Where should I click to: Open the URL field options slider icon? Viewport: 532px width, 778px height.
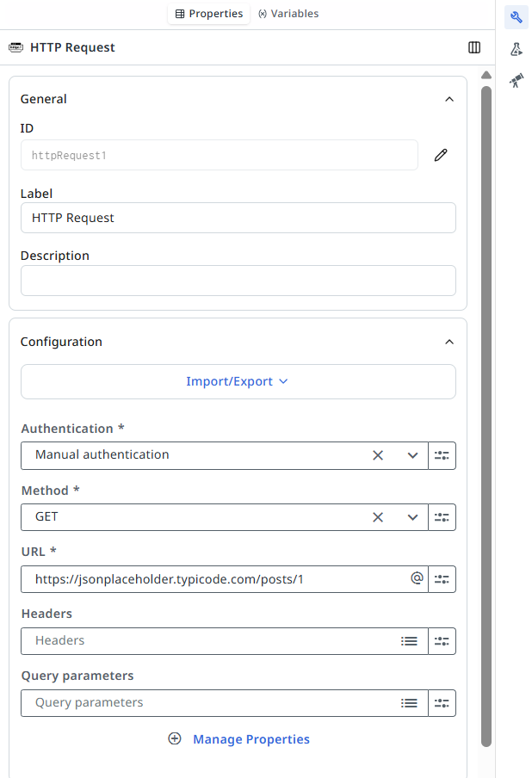click(x=442, y=579)
